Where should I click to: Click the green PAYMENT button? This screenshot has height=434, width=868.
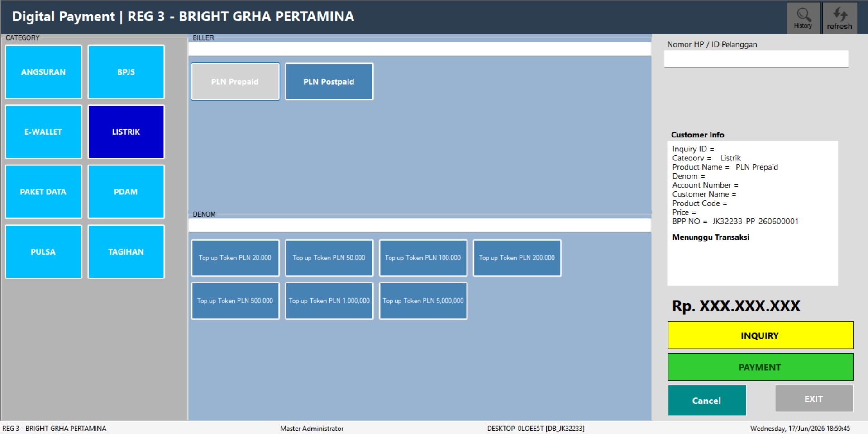pyautogui.click(x=760, y=367)
